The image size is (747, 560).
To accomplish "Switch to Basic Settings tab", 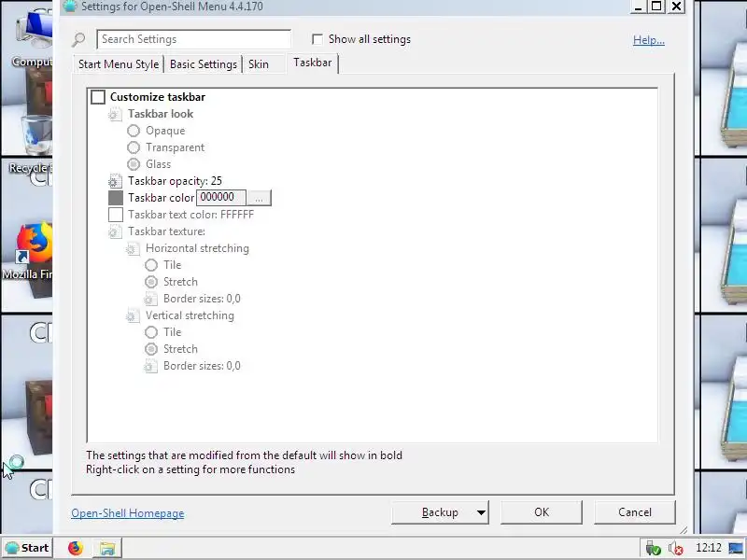I will tap(204, 64).
